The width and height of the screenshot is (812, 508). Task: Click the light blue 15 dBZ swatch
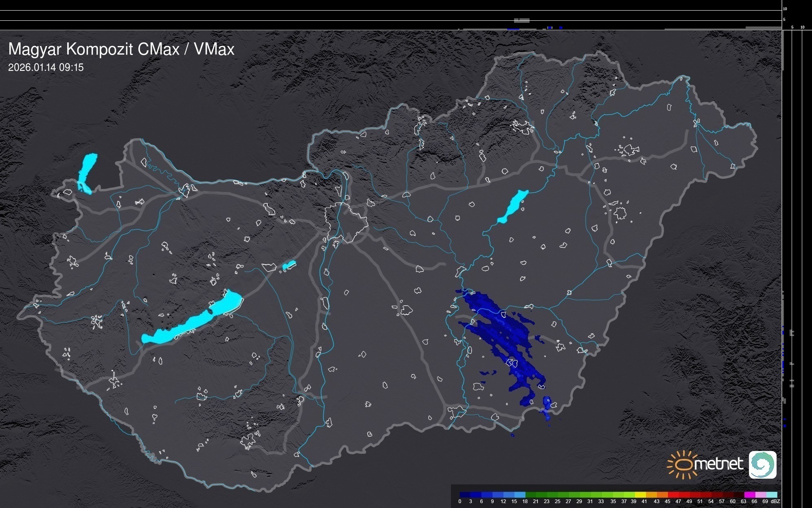click(520, 495)
